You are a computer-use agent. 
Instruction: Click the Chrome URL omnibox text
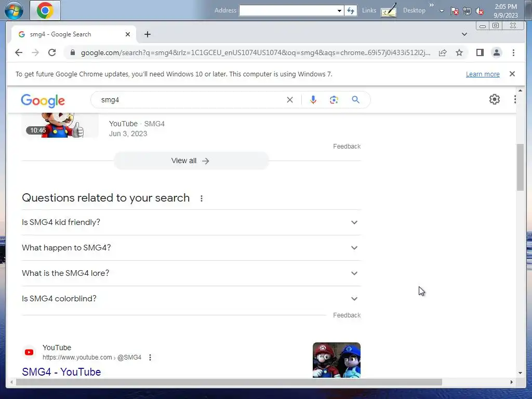point(256,52)
